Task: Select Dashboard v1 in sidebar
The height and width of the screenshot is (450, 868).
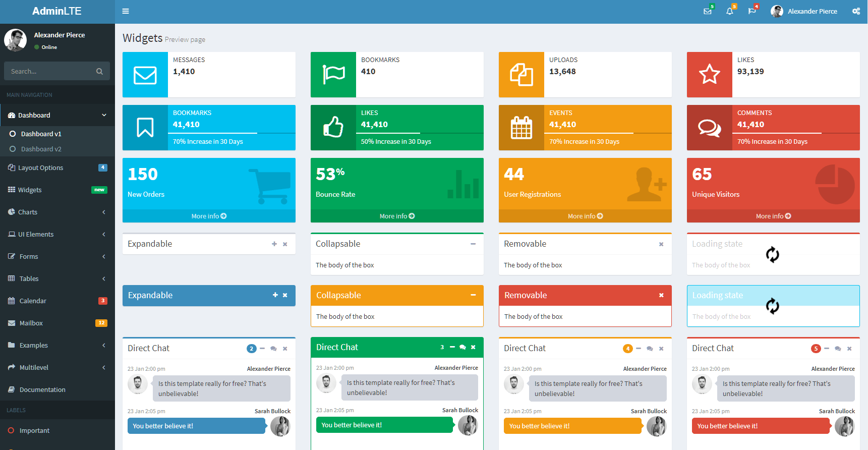Action: (57, 134)
